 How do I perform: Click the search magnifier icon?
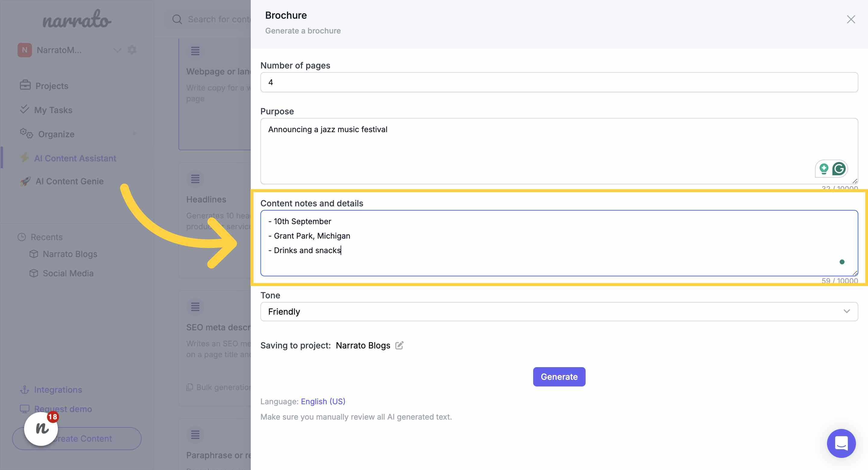[177, 19]
